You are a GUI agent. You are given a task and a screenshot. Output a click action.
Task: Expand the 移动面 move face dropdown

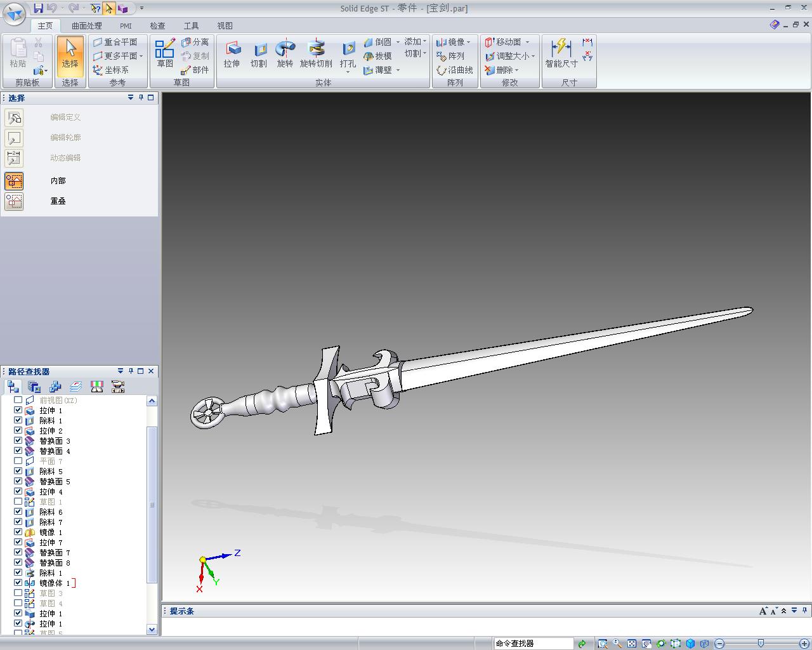tap(527, 42)
